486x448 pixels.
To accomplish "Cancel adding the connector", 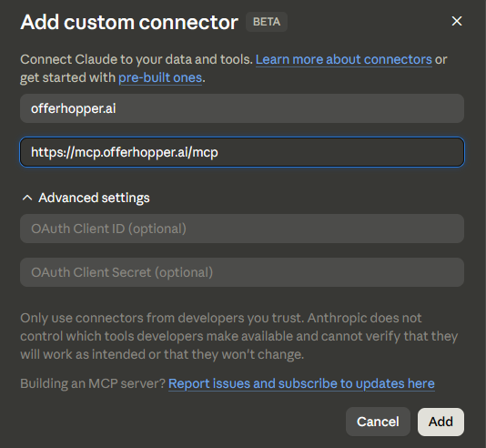I will (378, 422).
